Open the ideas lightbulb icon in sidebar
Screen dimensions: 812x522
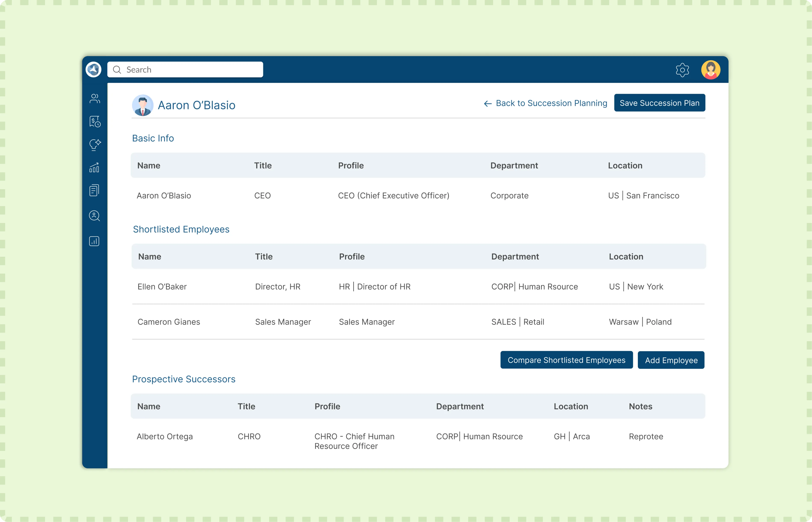pyautogui.click(x=94, y=145)
